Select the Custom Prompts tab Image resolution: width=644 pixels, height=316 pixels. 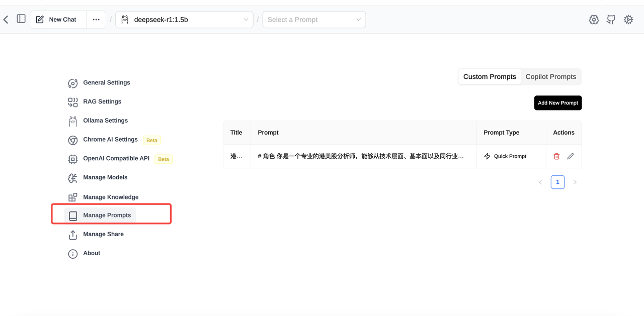pyautogui.click(x=490, y=77)
